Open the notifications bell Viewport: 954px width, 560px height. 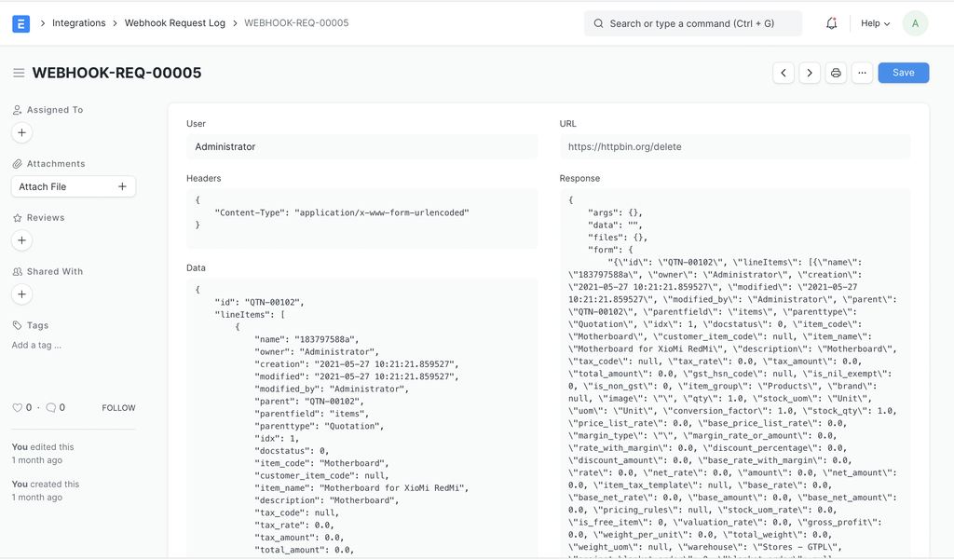tap(831, 23)
